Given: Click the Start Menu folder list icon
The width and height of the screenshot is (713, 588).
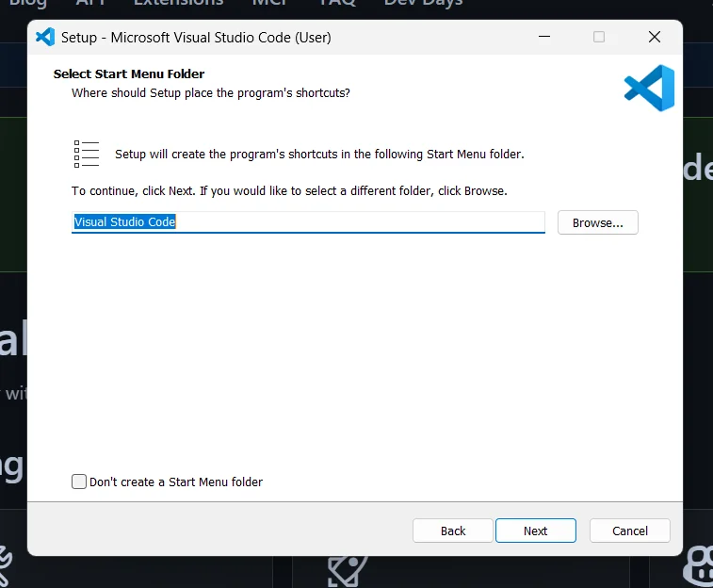Looking at the screenshot, I should [87, 154].
